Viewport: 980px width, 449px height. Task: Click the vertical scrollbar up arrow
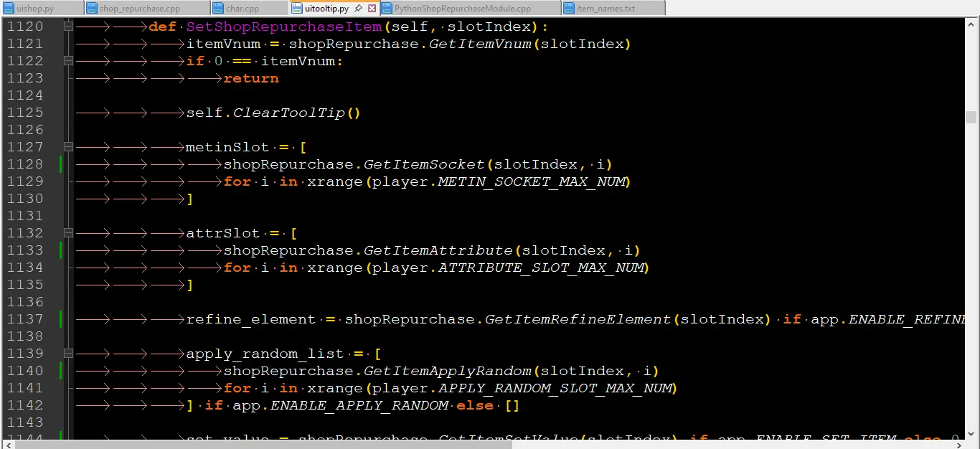pyautogui.click(x=971, y=24)
